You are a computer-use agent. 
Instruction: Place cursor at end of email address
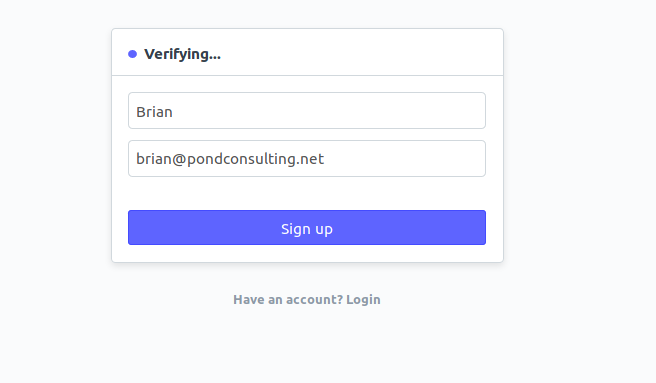pos(325,159)
